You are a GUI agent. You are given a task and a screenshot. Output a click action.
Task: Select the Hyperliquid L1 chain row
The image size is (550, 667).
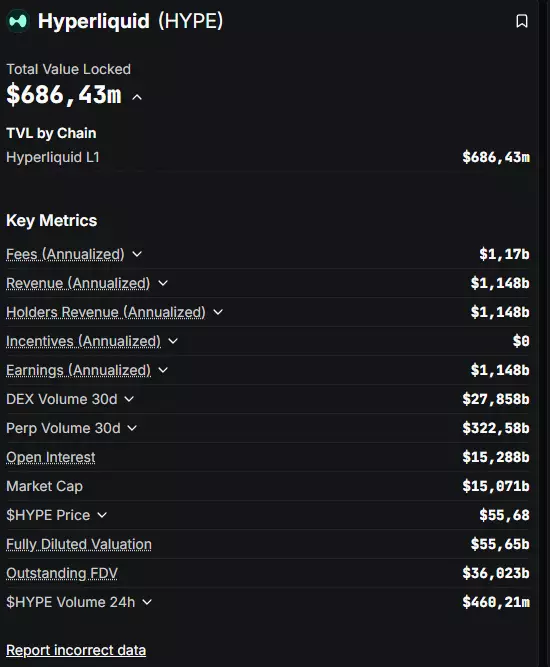268,157
